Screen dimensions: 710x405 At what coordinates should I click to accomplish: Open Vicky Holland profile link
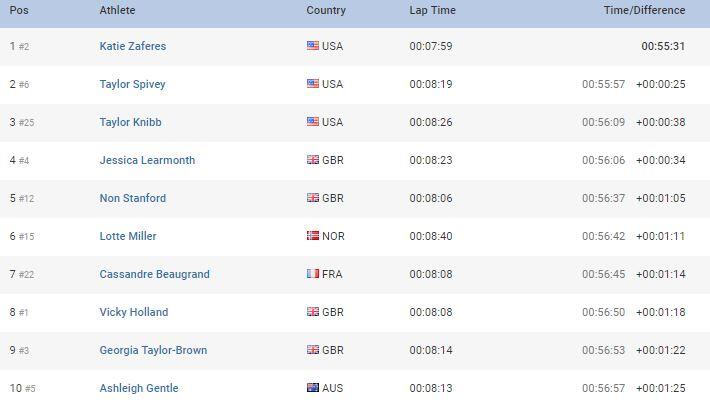coord(134,312)
